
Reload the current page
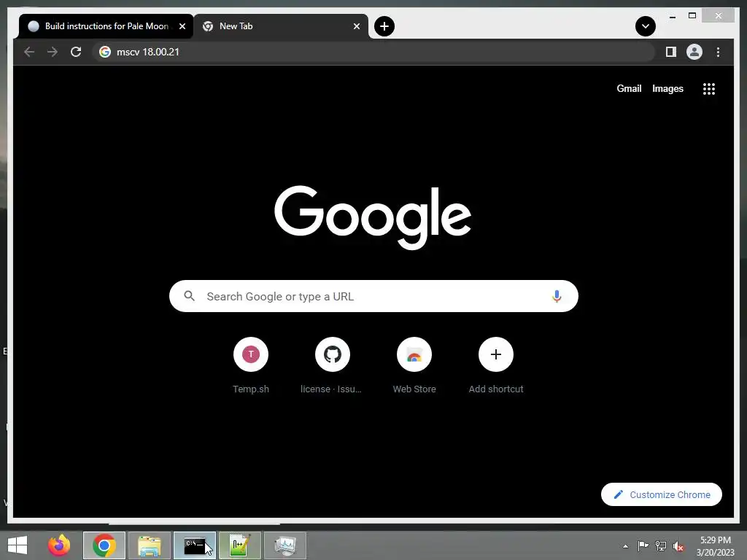click(x=76, y=52)
